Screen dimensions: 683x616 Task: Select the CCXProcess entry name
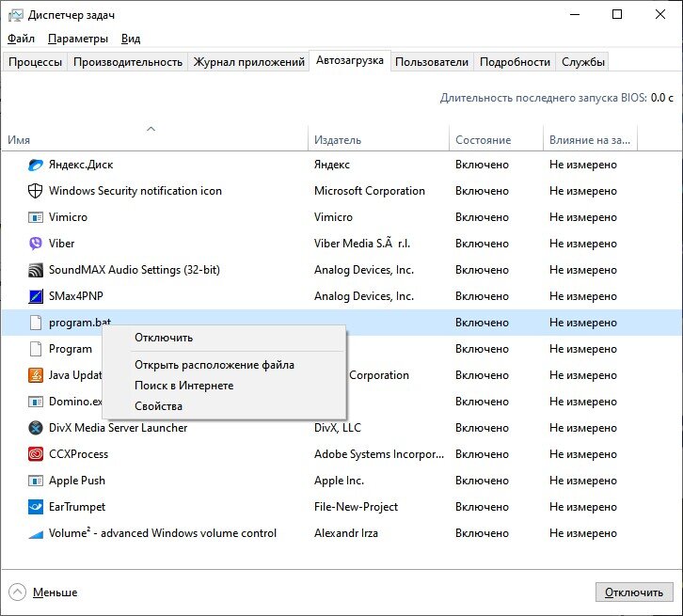(x=78, y=454)
